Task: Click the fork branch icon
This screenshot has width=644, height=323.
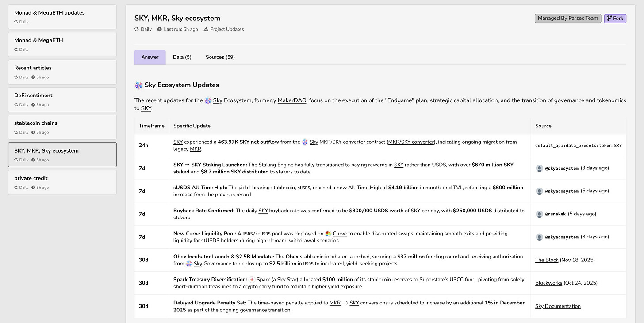Action: pos(609,18)
